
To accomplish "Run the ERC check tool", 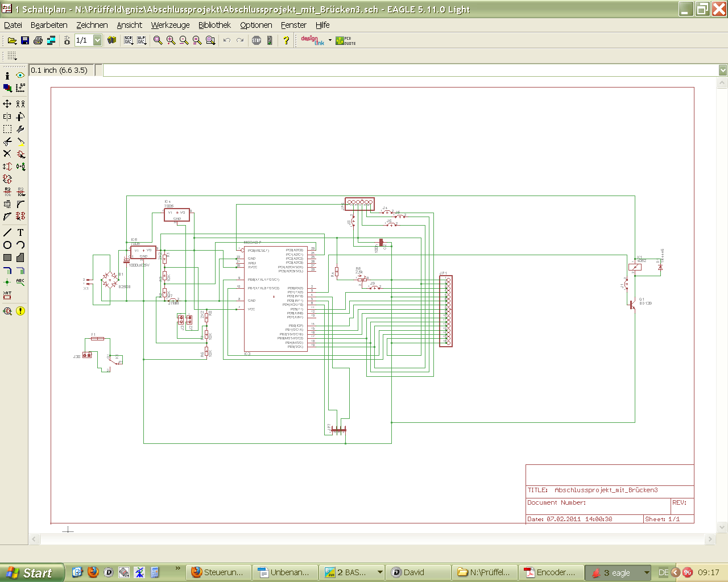I will (7, 311).
